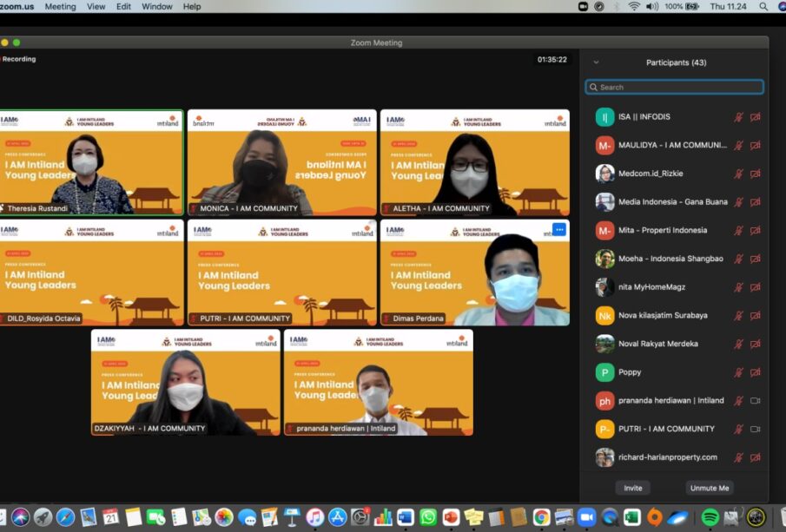Launch Keynote from the Dock
The image size is (786, 532).
[x=292, y=517]
